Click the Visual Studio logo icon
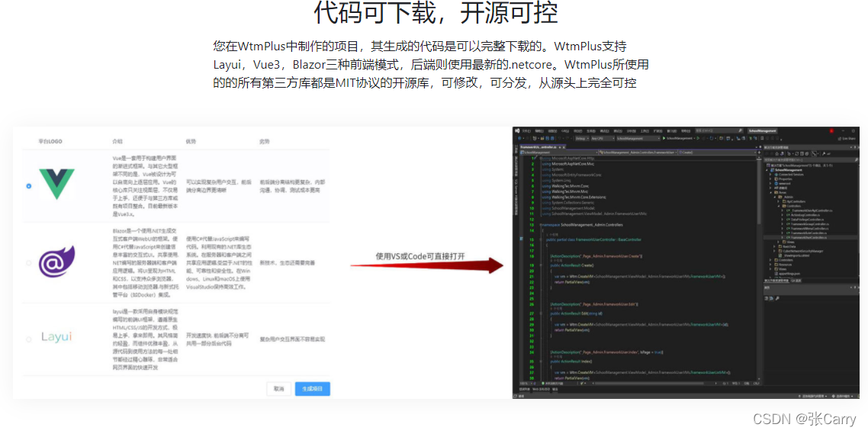The height and width of the screenshot is (434, 868). click(517, 130)
